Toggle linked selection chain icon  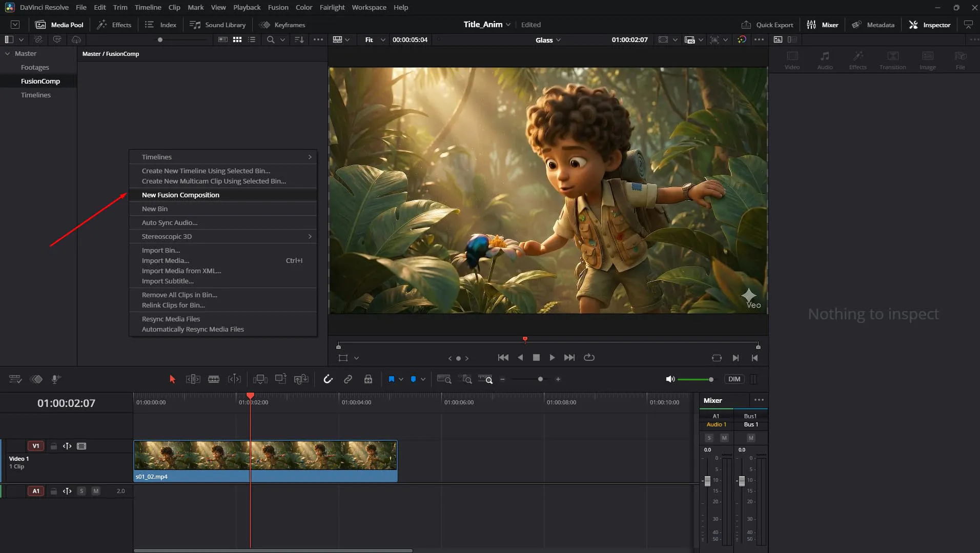tap(348, 379)
